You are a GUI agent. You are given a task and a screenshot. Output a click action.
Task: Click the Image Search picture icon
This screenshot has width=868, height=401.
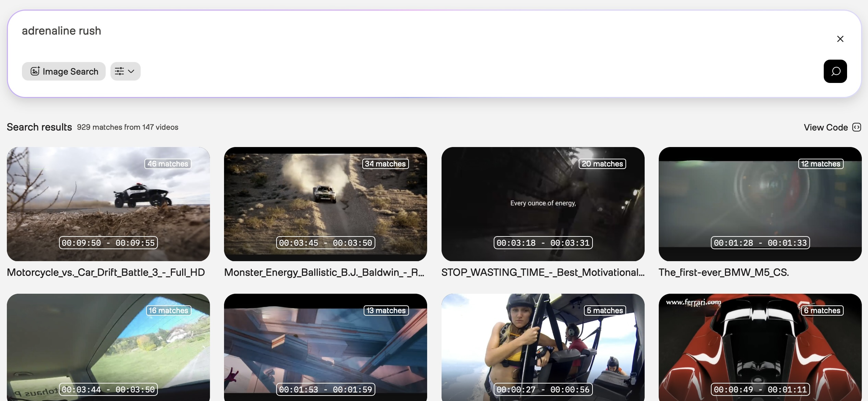click(x=35, y=71)
